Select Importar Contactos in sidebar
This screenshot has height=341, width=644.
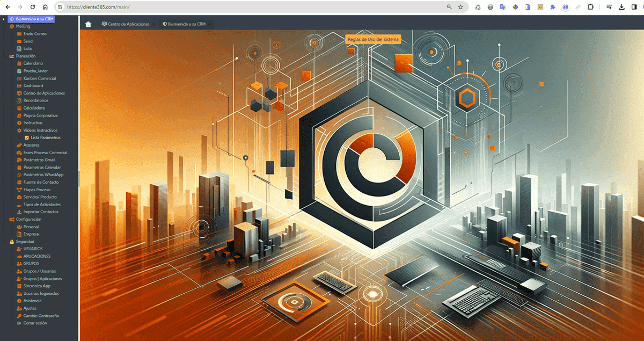41,212
